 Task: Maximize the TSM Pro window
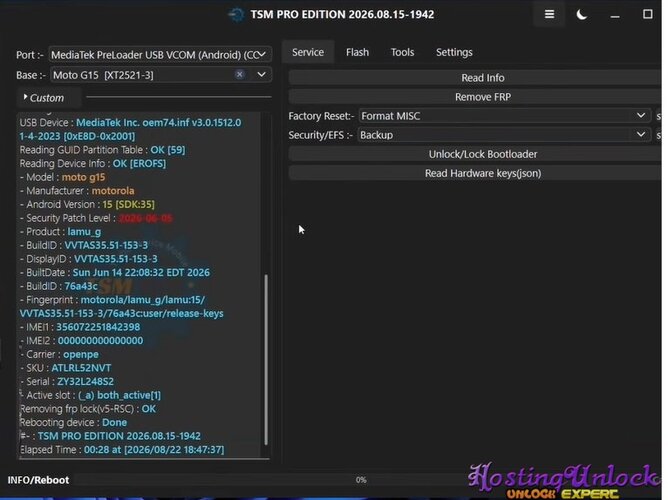648,14
